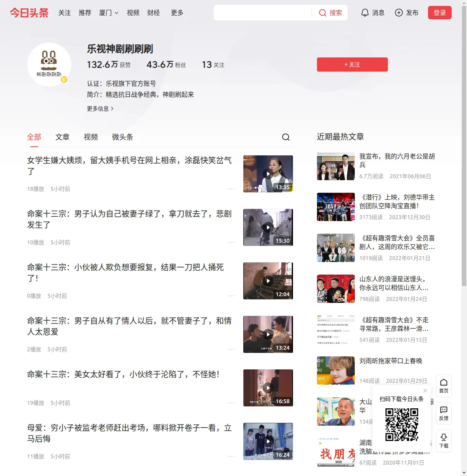The height and width of the screenshot is (476, 467).
Task: Select the 全部 tab
Action: [x=34, y=137]
